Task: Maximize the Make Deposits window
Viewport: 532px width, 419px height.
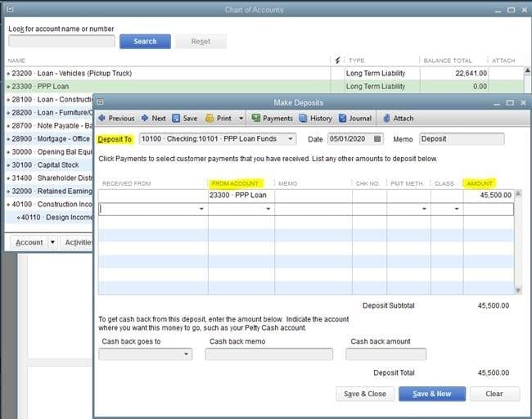Action: (x=510, y=102)
